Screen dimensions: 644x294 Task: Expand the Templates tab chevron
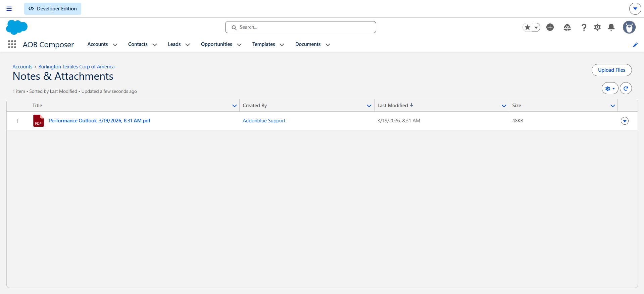[x=282, y=45]
